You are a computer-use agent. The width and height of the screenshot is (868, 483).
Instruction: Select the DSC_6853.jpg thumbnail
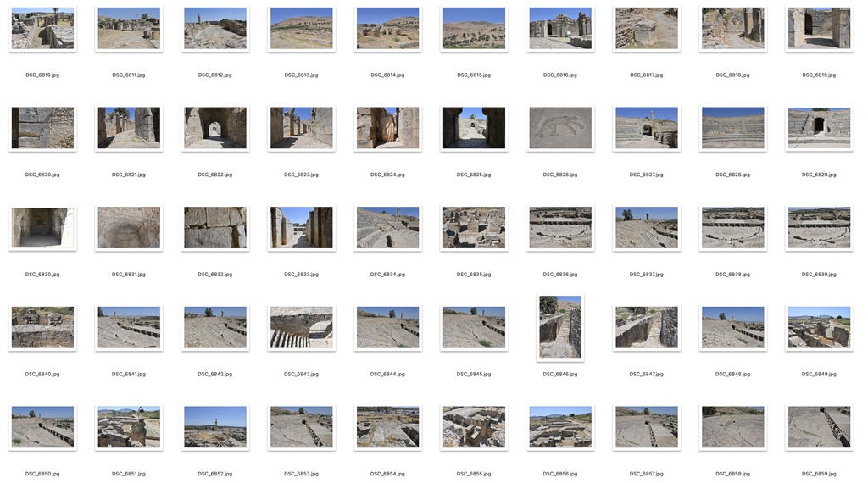(x=302, y=426)
